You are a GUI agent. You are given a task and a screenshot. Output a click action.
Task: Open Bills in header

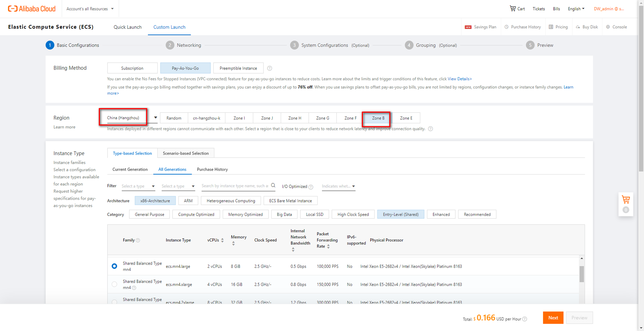[x=556, y=9]
